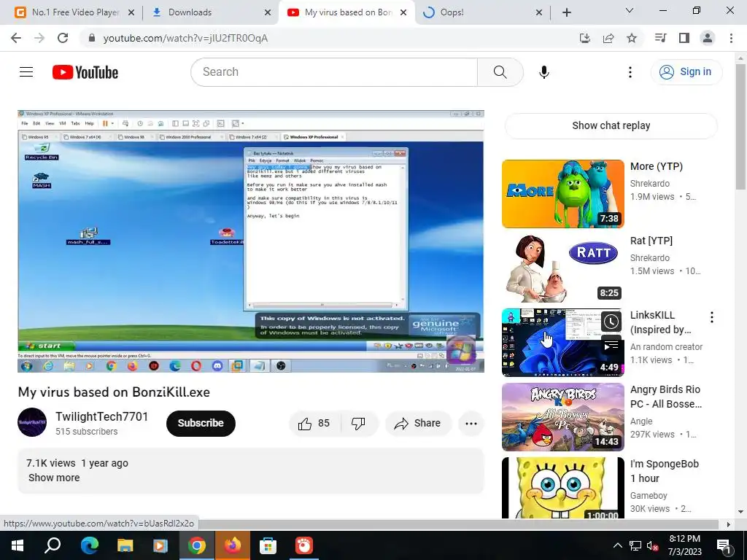Click Sign in button
The width and height of the screenshot is (747, 560).
(x=686, y=72)
